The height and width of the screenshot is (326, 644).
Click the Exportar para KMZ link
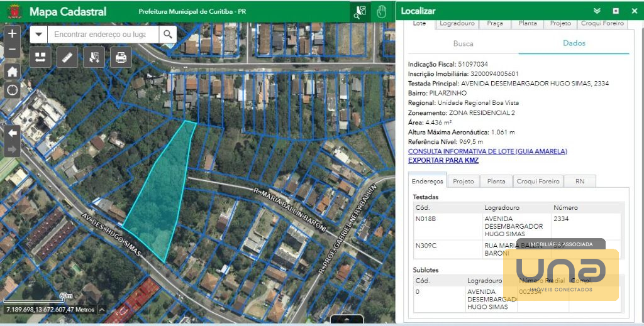[443, 161]
